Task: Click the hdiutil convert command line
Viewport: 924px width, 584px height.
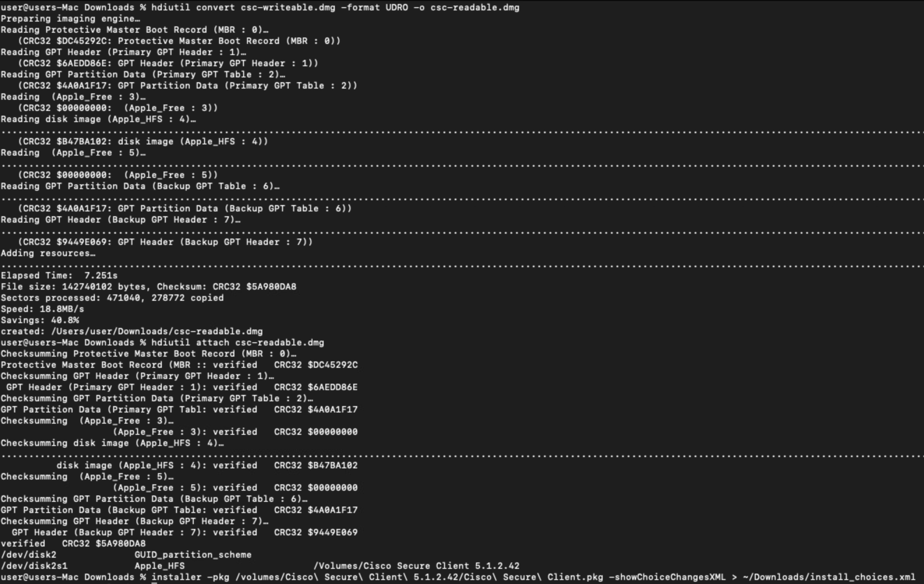Action: [x=260, y=8]
